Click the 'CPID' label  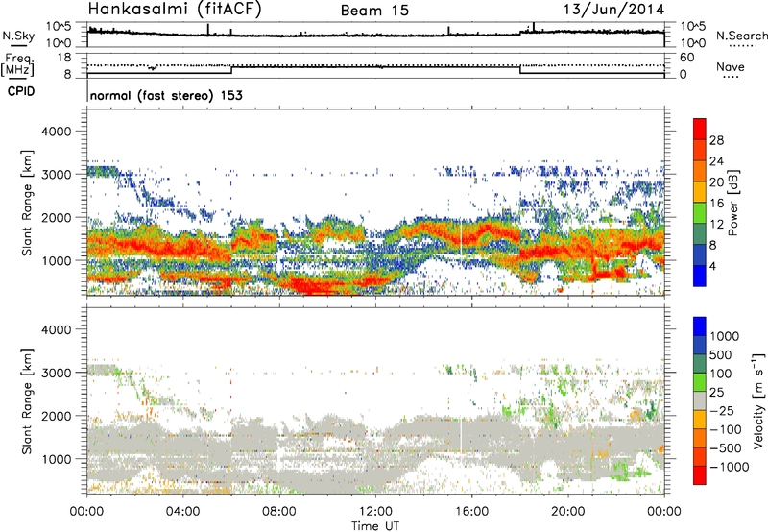coord(21,91)
